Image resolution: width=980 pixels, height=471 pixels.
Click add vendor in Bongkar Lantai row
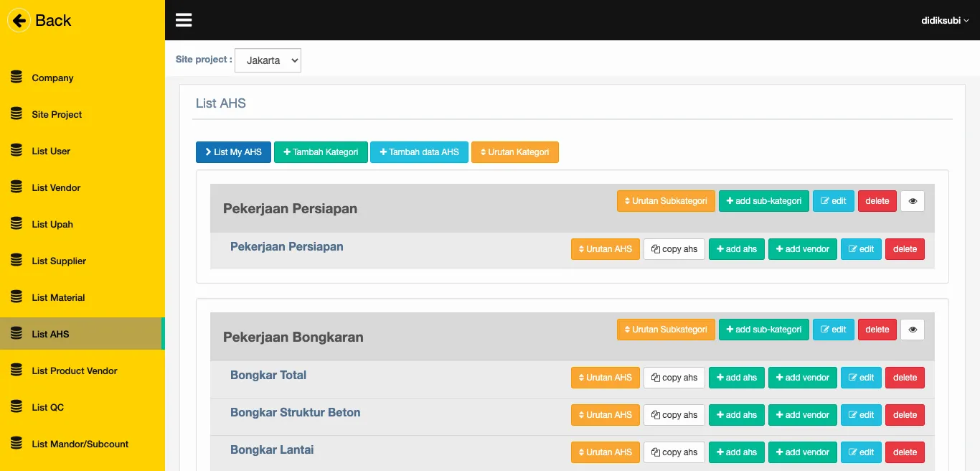click(x=803, y=452)
